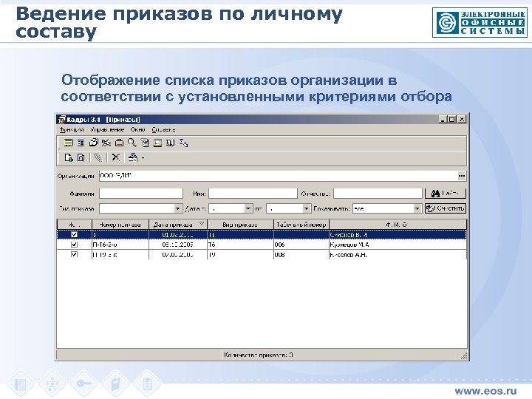Click the Номер приказа column header
The image size is (532, 399).
click(x=120, y=225)
